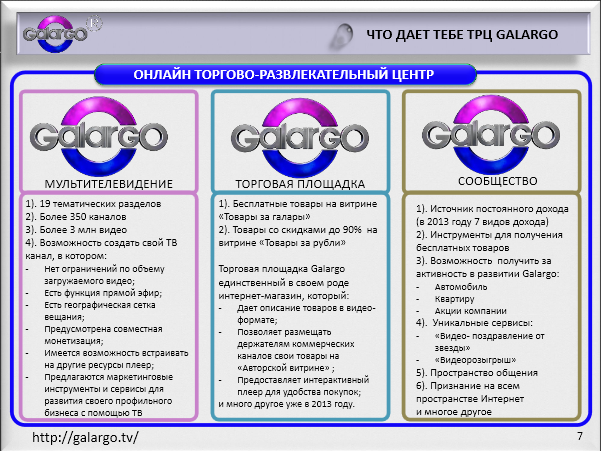This screenshot has width=601, height=451.
Task: Click the ЧТО ДАЕТ ТЕБЕ ТРЦ GALARGO title
Action: (x=462, y=35)
